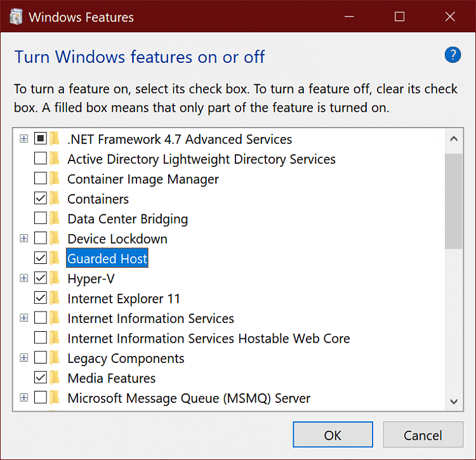
Task: Enable the Container Image Manager checkbox
Action: point(41,178)
